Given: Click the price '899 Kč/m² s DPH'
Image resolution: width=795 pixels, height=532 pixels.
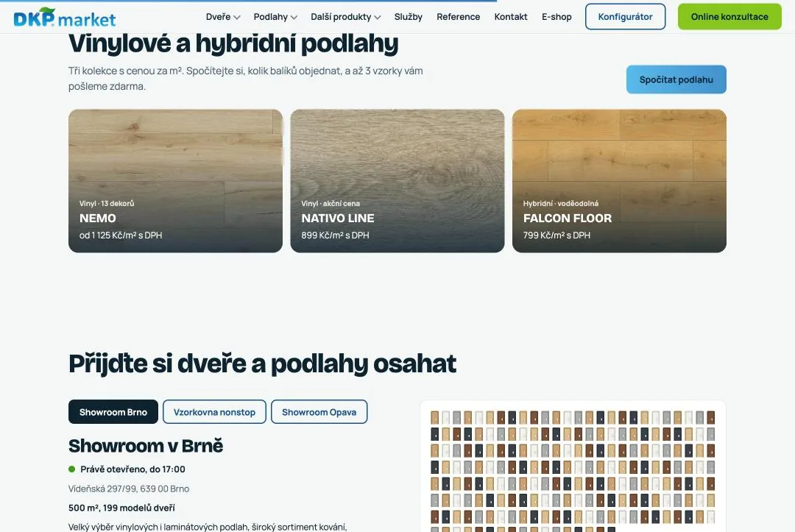Looking at the screenshot, I should (335, 235).
